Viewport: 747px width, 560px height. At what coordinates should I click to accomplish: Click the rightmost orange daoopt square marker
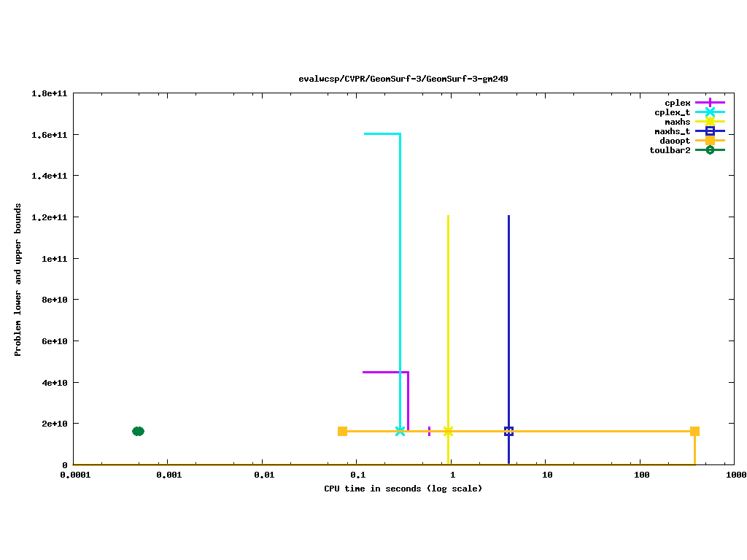tap(694, 431)
